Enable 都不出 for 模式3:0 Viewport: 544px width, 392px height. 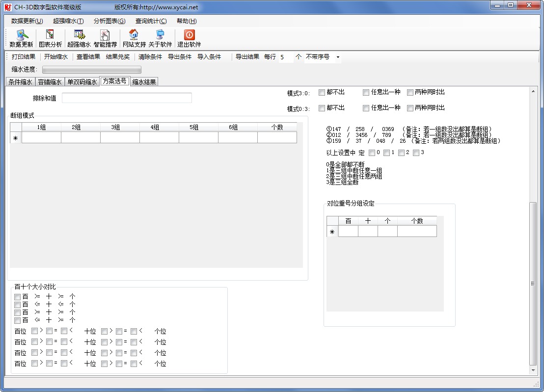coord(322,92)
